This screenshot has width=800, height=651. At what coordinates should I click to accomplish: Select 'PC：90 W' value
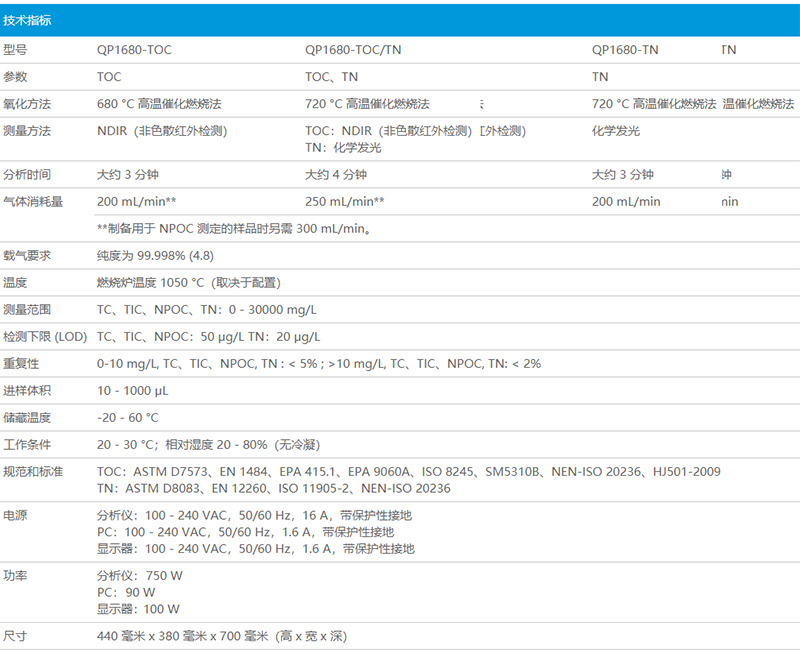pos(126,594)
